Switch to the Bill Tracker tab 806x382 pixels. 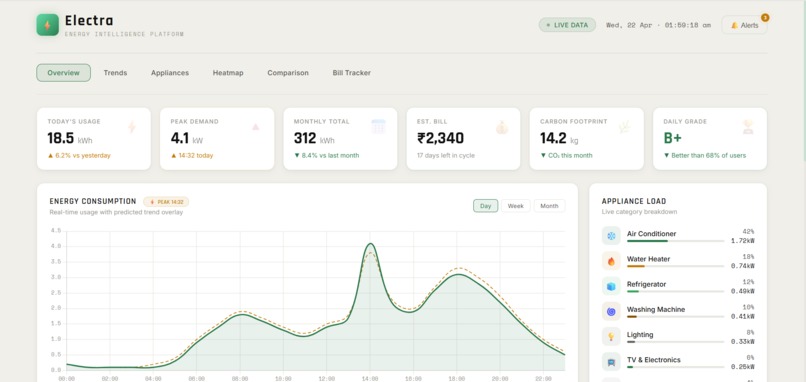[352, 72]
